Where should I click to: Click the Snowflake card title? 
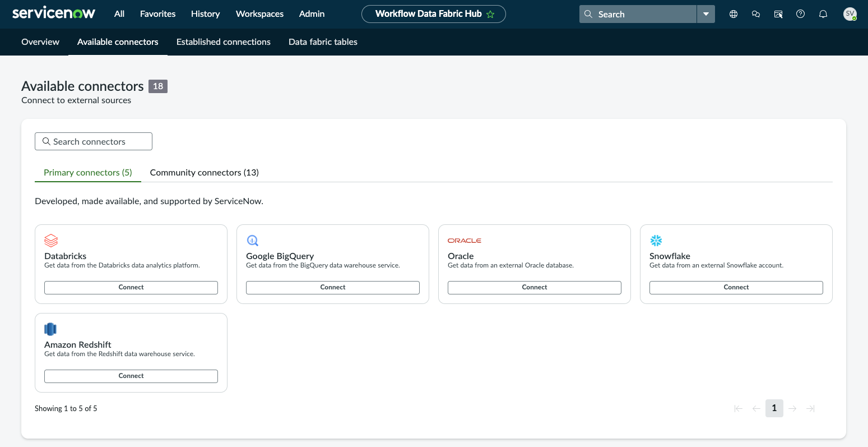(670, 256)
